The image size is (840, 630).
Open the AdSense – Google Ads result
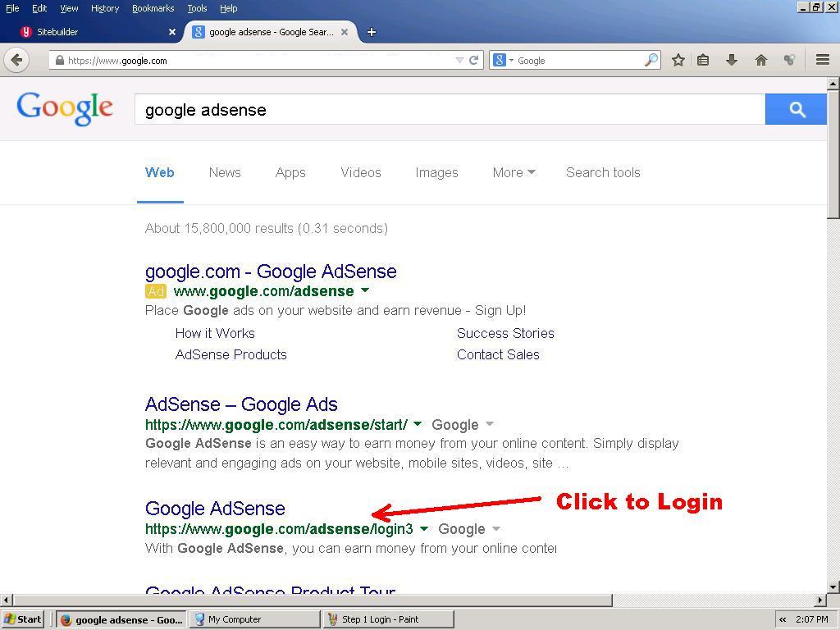click(241, 404)
